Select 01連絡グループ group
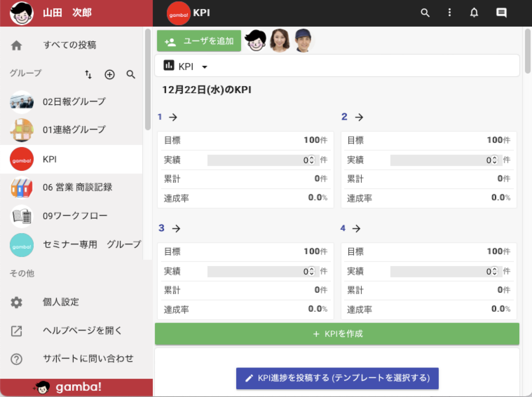 pos(71,130)
